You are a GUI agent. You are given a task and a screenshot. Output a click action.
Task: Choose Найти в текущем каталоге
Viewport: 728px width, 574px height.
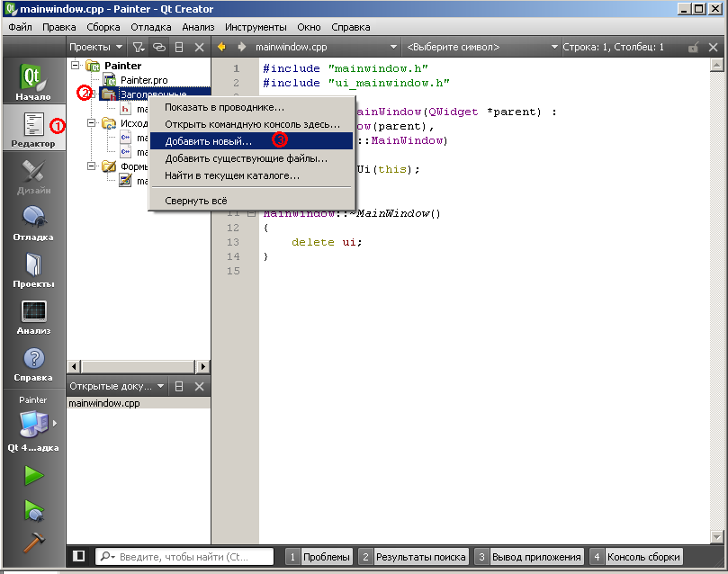pyautogui.click(x=251, y=175)
